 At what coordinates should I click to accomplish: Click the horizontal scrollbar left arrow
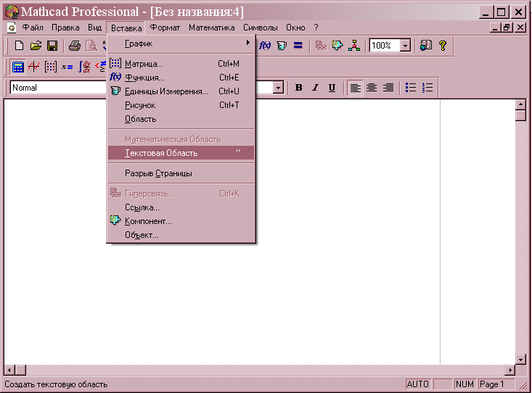(9, 370)
